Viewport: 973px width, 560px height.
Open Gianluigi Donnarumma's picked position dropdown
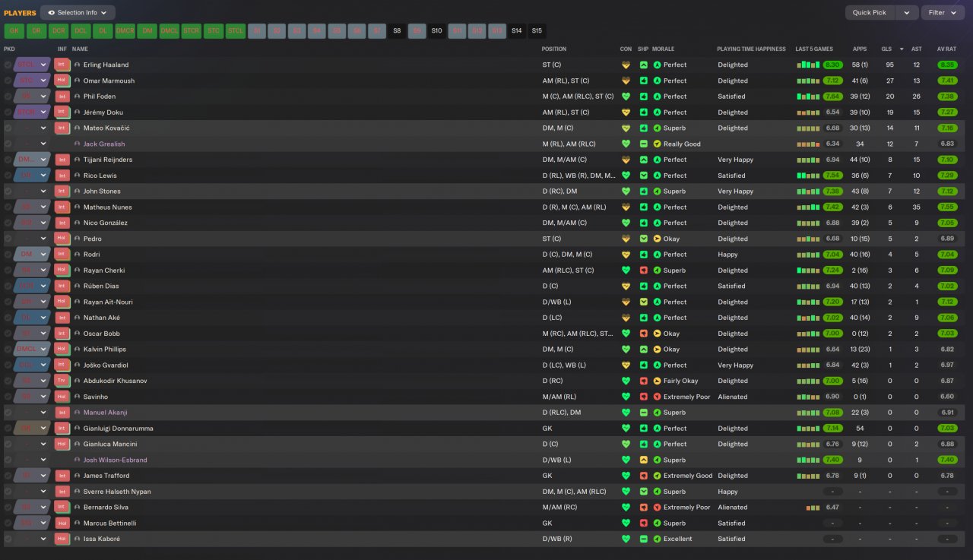tap(32, 429)
